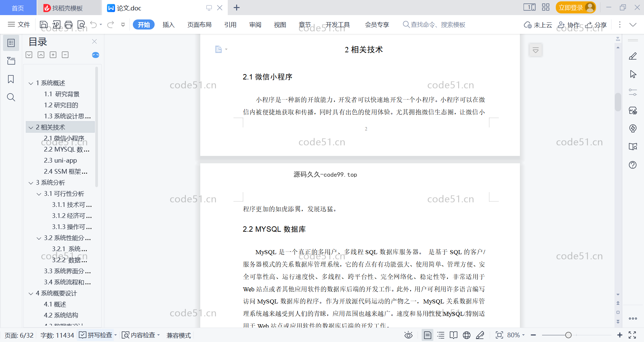
Task: Click the zoom slider handle
Action: point(568,335)
